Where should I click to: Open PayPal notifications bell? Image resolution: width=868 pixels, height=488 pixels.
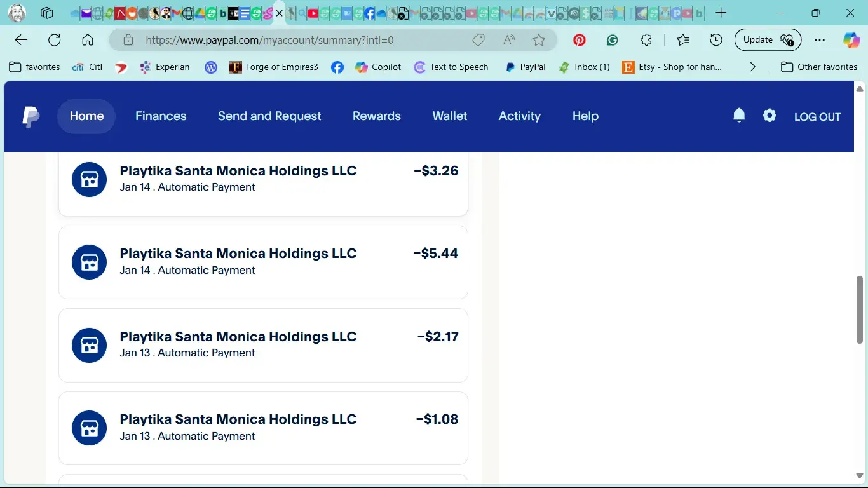click(738, 116)
